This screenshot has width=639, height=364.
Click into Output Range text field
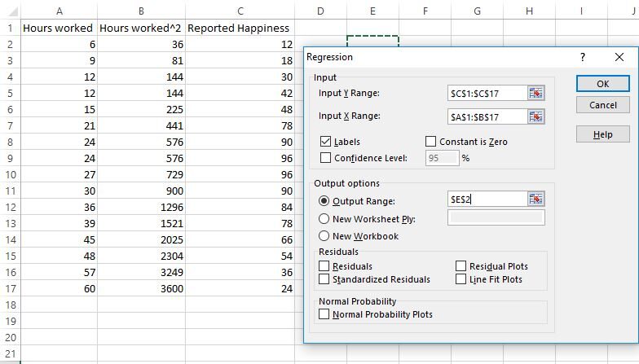click(487, 199)
